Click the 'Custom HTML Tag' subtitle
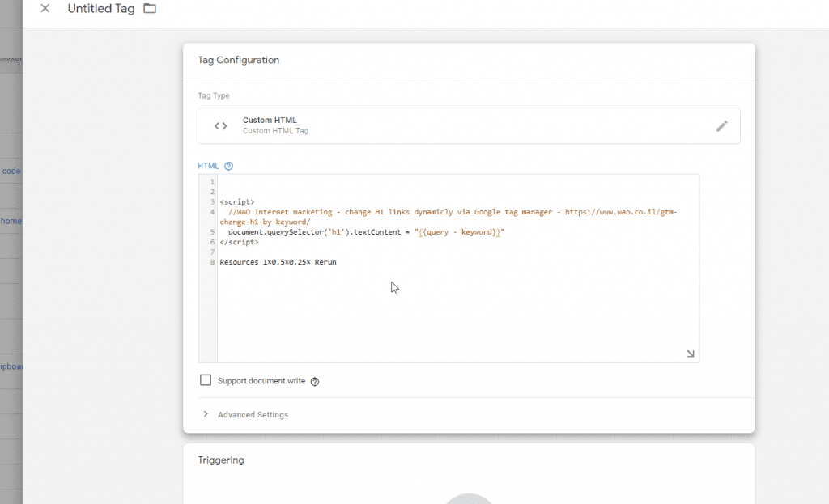This screenshot has width=829, height=504. coord(275,131)
